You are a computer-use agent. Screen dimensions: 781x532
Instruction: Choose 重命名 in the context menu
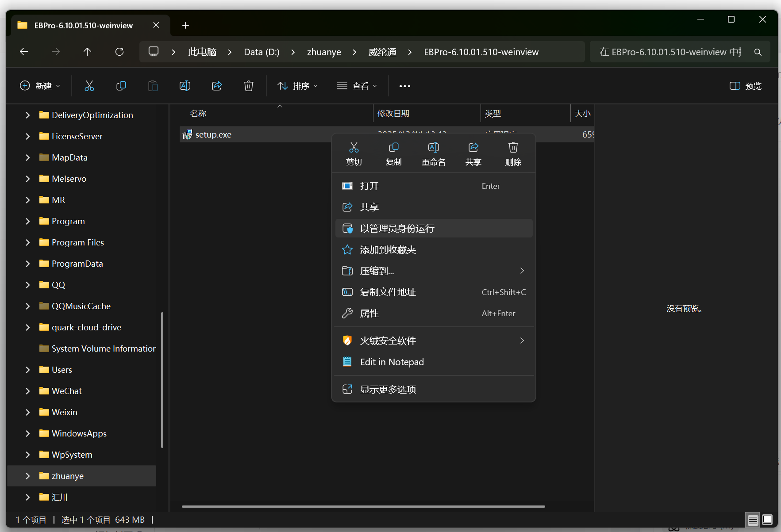(x=433, y=154)
